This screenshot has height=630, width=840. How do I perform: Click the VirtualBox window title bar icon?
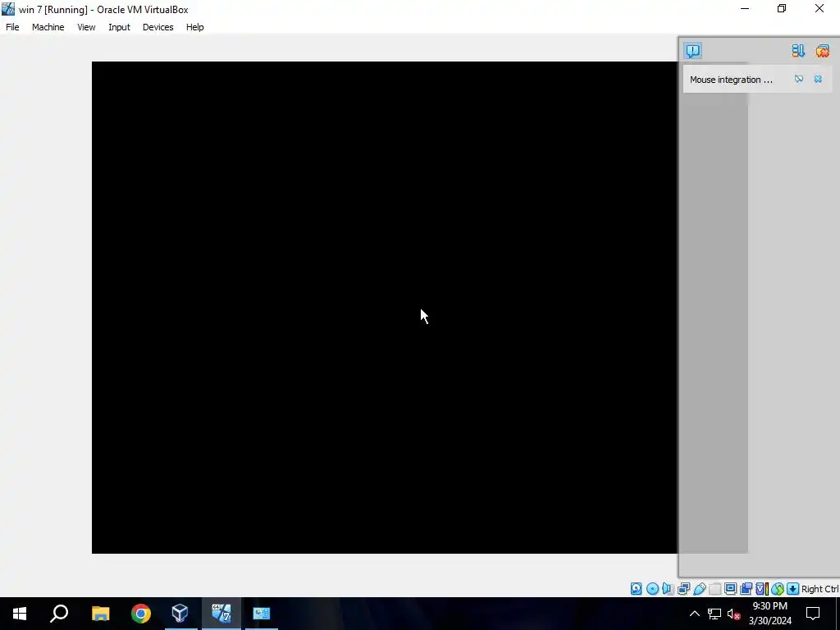8,9
